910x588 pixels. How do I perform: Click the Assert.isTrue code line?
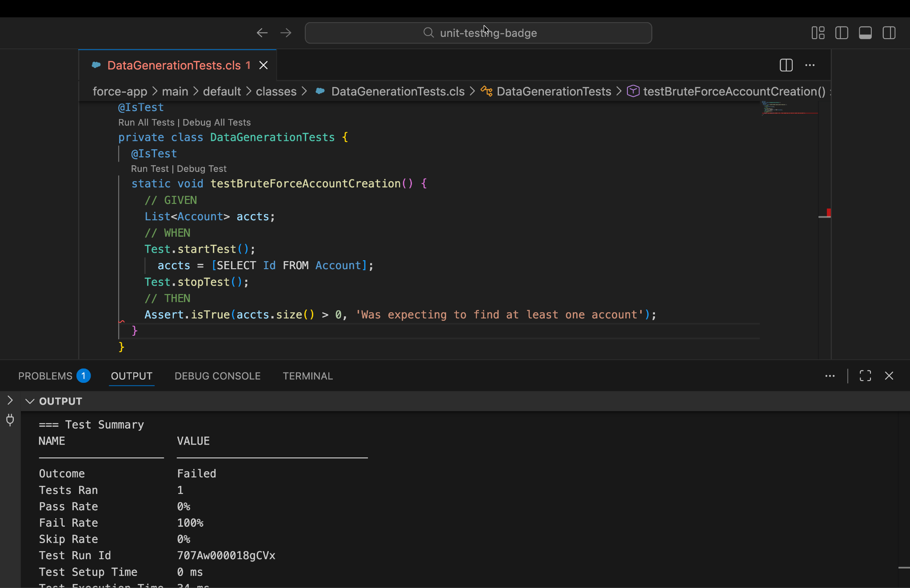(400, 315)
